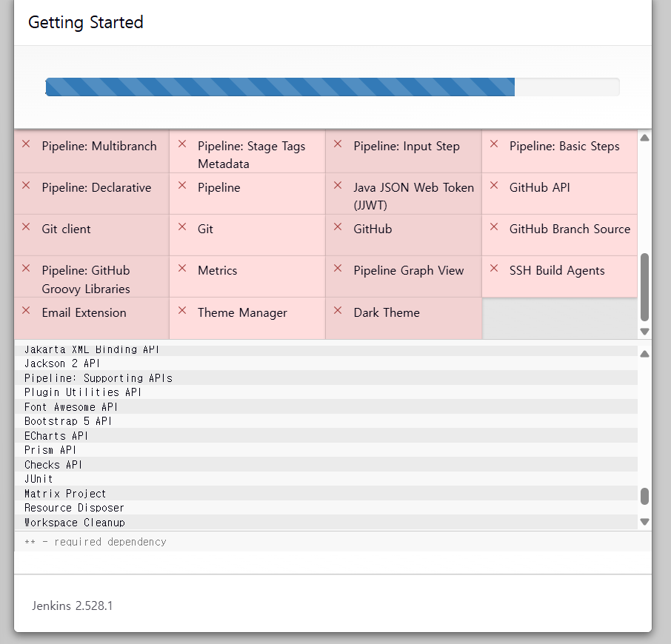Select the X icon beside GitHub API
The height and width of the screenshot is (644, 671).
click(494, 186)
